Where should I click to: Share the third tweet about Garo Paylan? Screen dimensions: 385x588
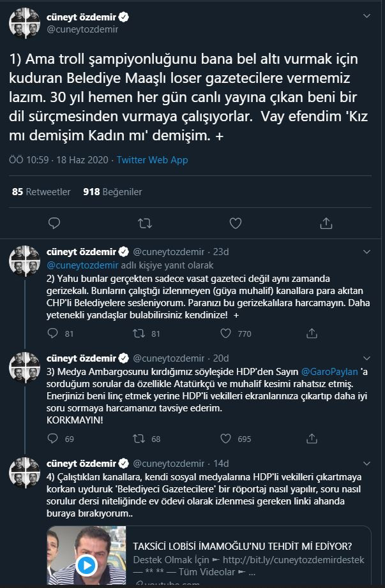pyautogui.click(x=312, y=438)
